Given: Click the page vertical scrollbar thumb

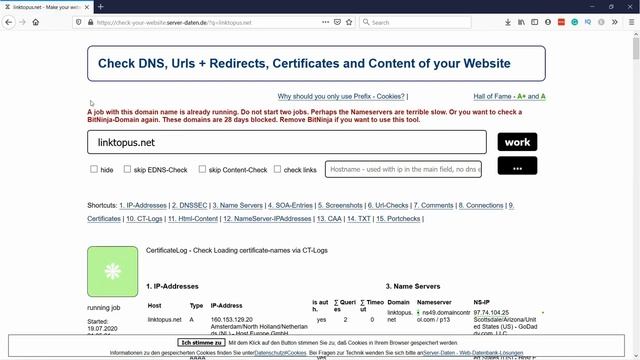Looking at the screenshot, I should coord(636,49).
